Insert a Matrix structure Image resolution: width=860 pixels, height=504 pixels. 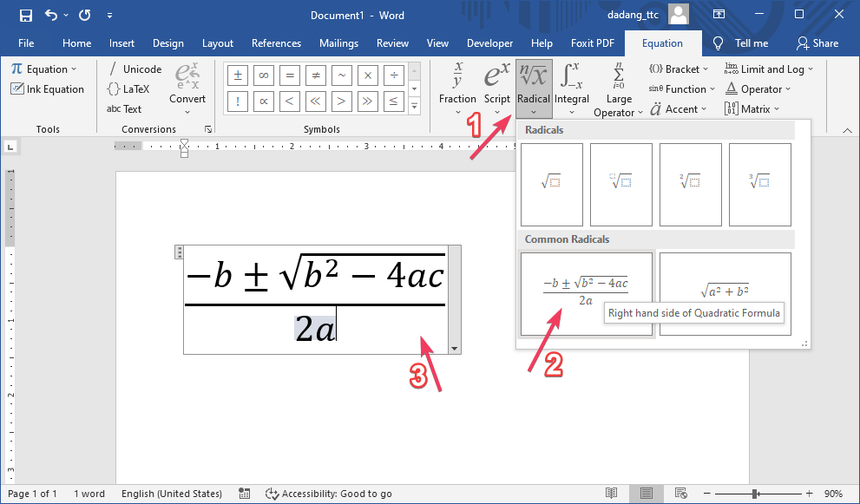coord(752,108)
